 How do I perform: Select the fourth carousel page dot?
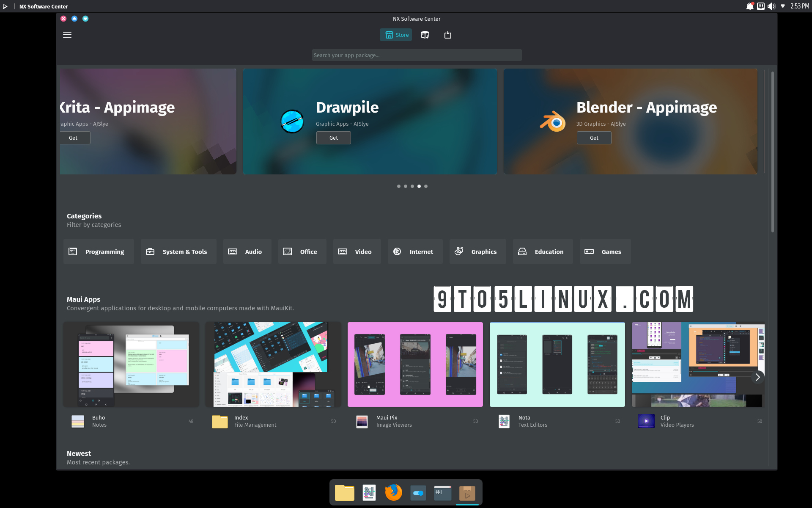(x=419, y=186)
